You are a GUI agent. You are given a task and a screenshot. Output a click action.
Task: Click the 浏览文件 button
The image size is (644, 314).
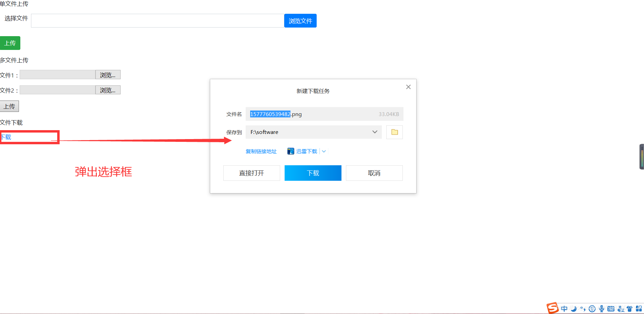[x=300, y=21]
